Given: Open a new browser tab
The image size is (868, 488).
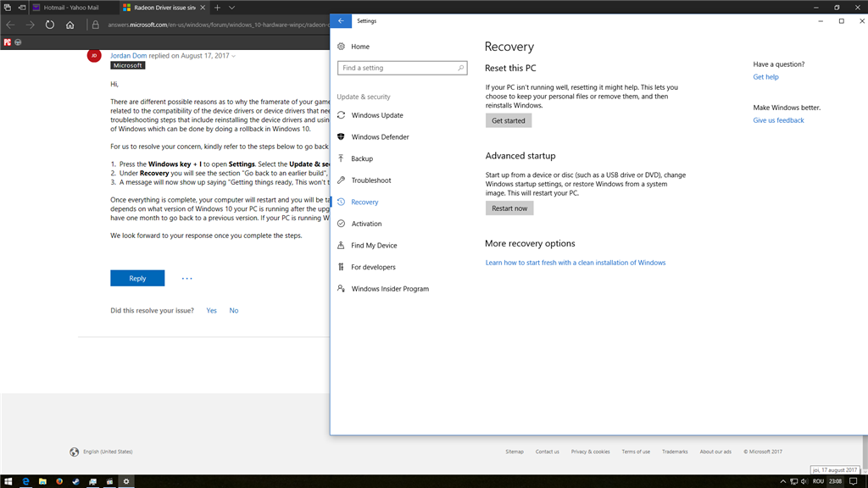Looking at the screenshot, I should click(218, 8).
